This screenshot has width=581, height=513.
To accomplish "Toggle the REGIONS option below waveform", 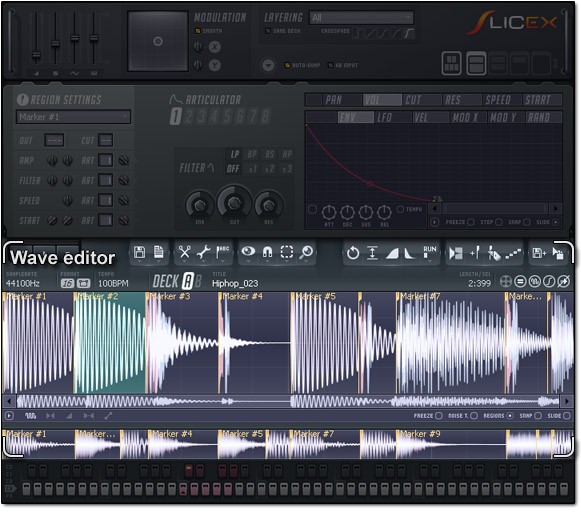I will pyautogui.click(x=510, y=416).
